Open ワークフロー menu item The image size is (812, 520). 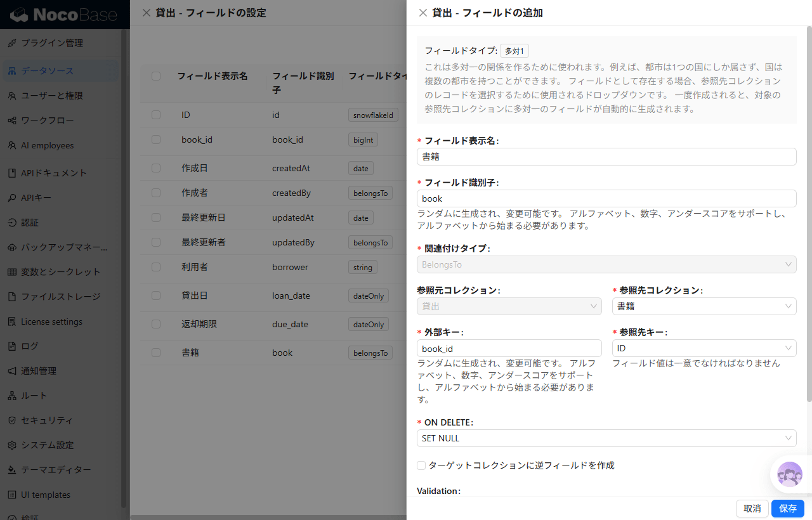tap(60, 120)
